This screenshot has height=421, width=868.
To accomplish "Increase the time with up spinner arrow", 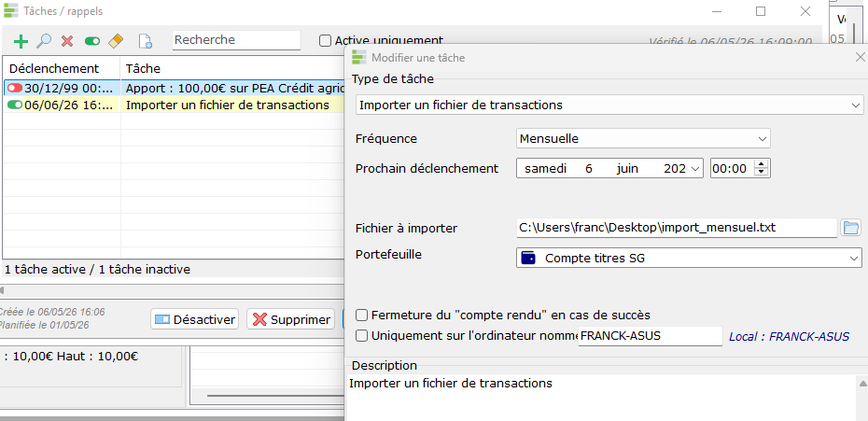I will (763, 164).
